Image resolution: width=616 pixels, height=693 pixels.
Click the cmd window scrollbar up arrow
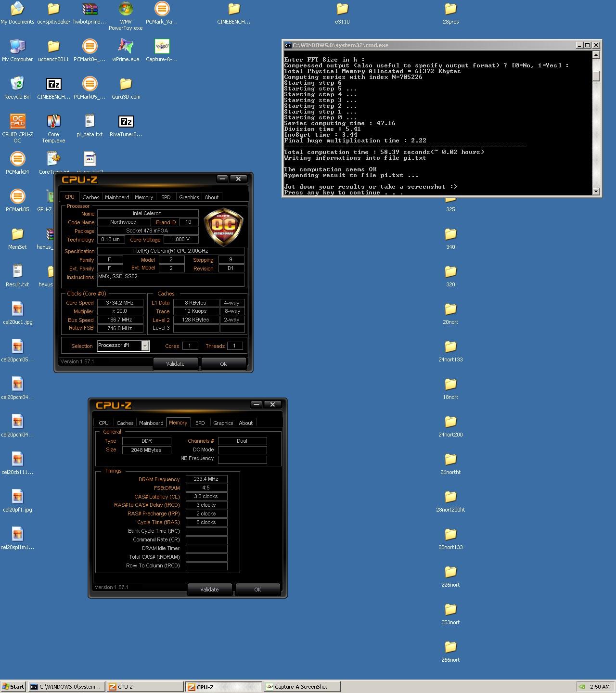(596, 54)
